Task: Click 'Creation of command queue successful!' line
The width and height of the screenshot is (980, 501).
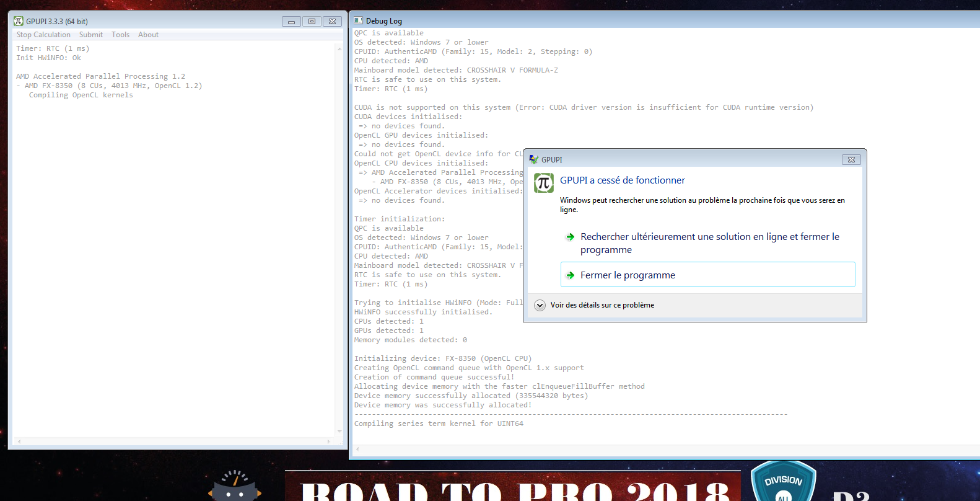Action: pos(434,377)
